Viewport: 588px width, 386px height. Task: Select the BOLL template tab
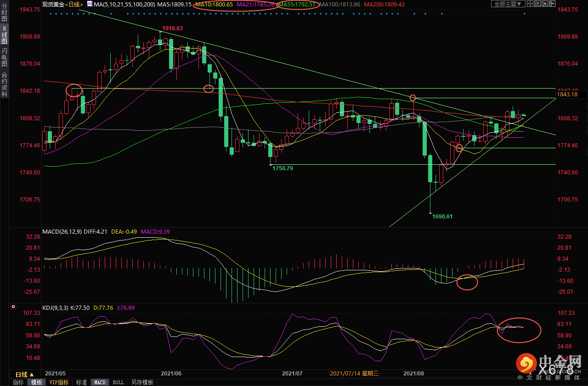118,382
